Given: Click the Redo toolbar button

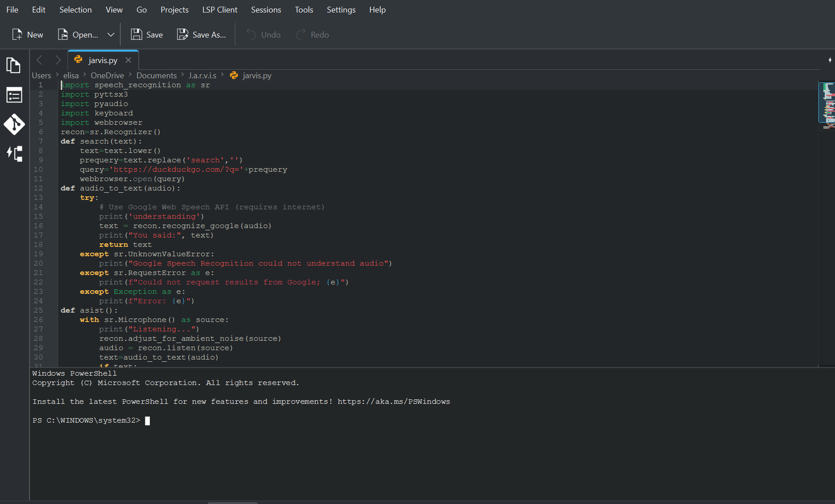Looking at the screenshot, I should pos(313,35).
